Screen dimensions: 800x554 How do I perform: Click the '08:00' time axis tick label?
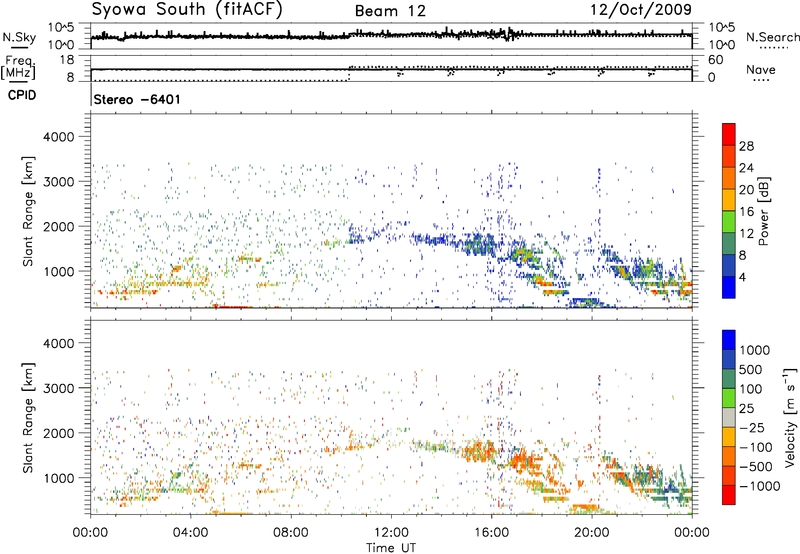tap(291, 533)
